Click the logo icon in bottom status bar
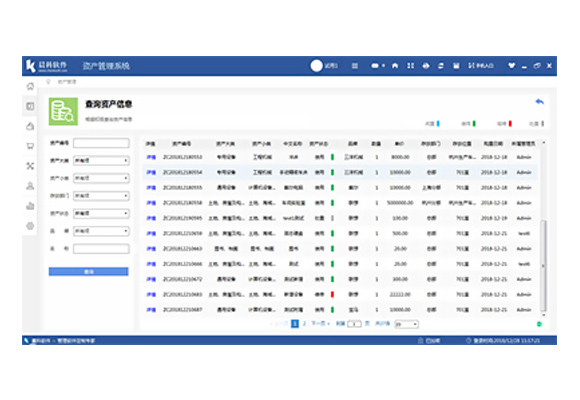Viewport: 580px width, 400px height. tap(27, 340)
